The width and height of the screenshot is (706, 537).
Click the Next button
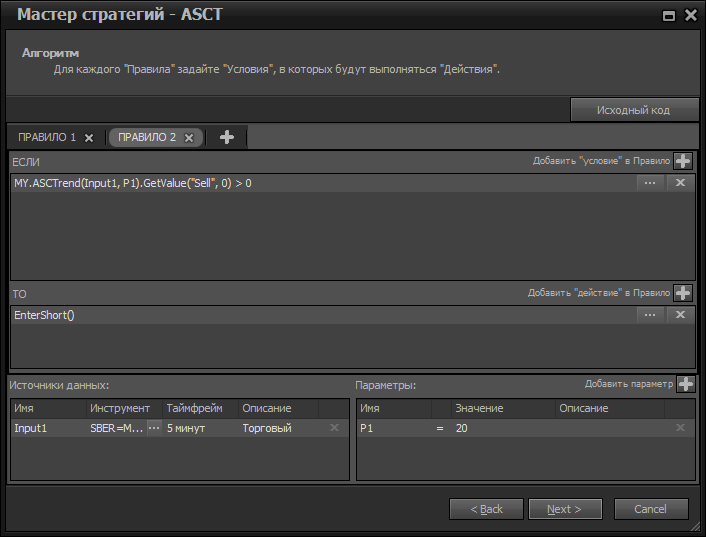tap(565, 509)
